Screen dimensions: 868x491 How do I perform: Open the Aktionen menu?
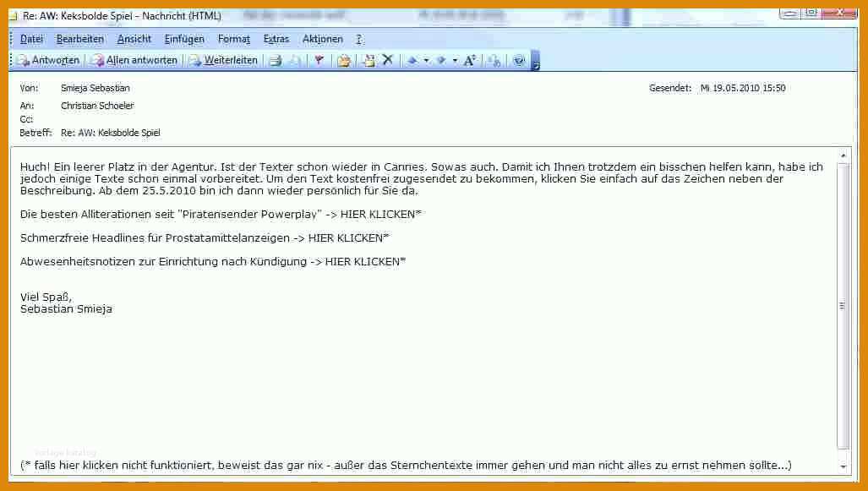click(x=322, y=40)
